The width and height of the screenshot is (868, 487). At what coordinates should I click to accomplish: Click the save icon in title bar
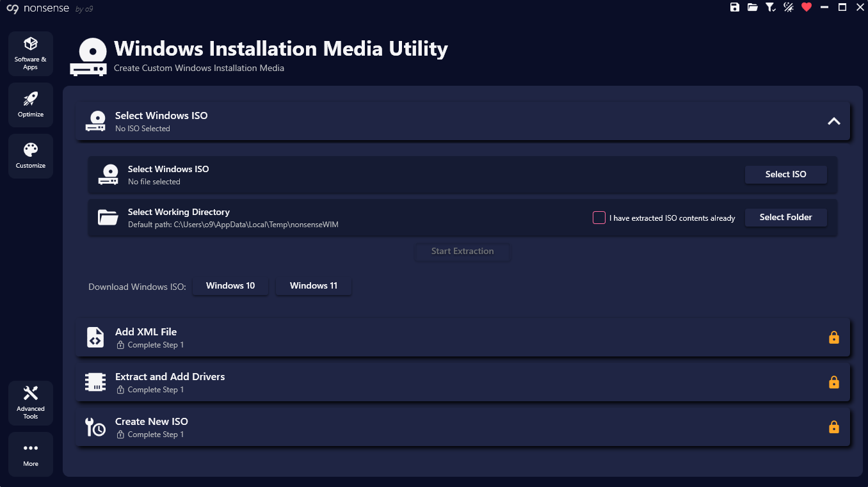coord(735,7)
